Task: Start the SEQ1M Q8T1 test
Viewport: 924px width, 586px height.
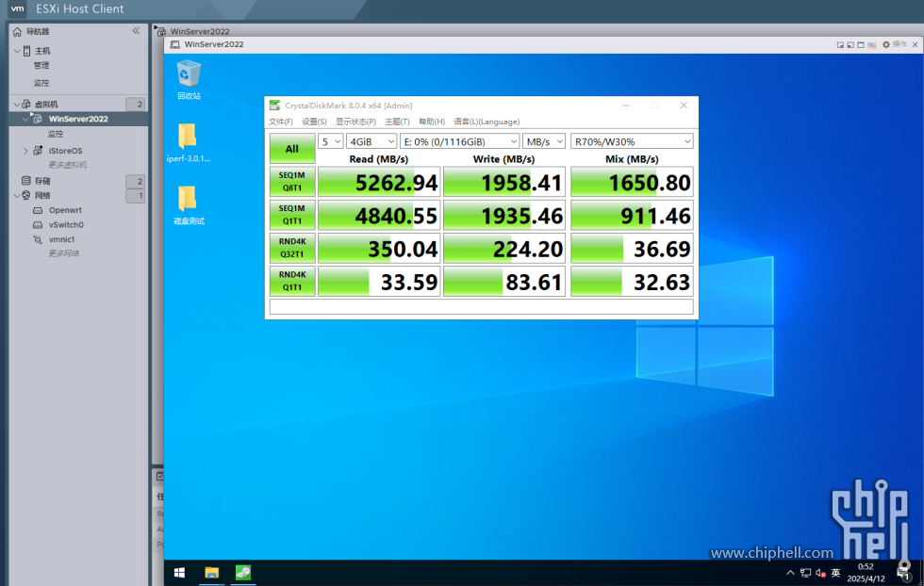Action: click(x=292, y=182)
